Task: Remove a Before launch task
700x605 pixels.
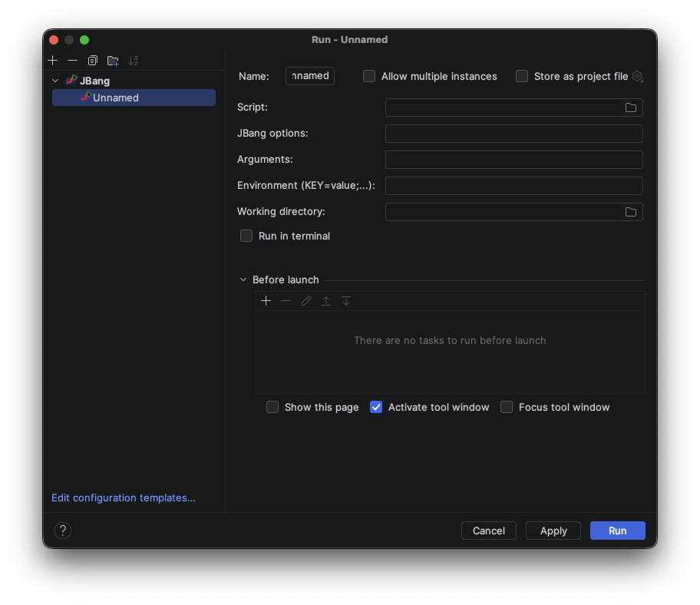Action: 286,301
